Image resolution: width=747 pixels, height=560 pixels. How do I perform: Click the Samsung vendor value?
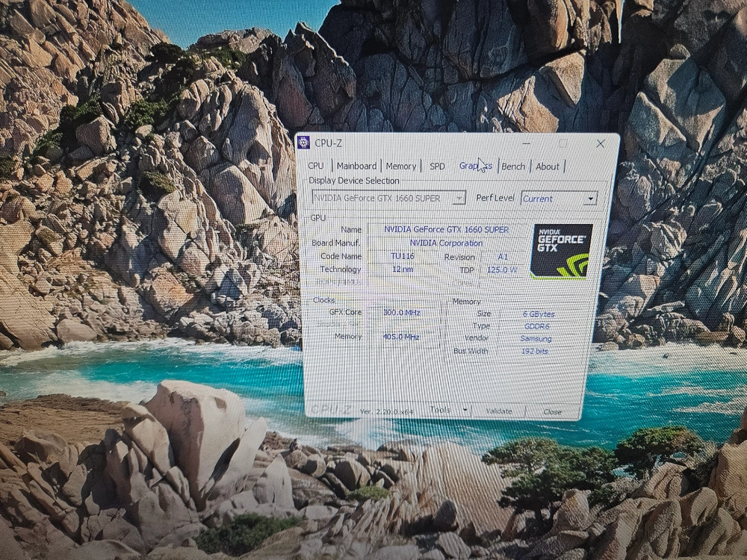[536, 338]
